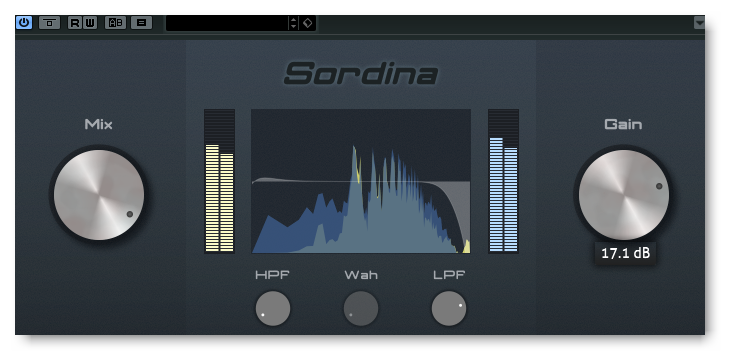
Task: Click the blue output level meter
Action: (x=503, y=181)
